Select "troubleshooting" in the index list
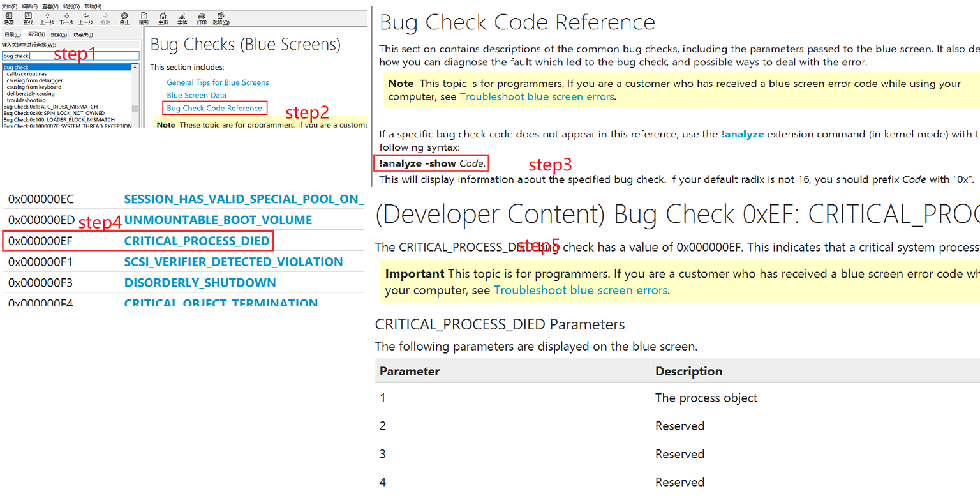 pos(26,100)
